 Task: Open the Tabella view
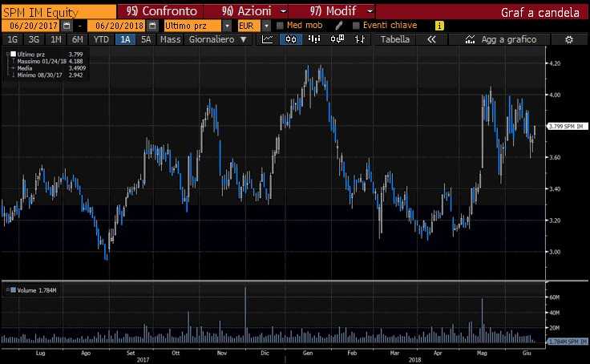click(394, 39)
